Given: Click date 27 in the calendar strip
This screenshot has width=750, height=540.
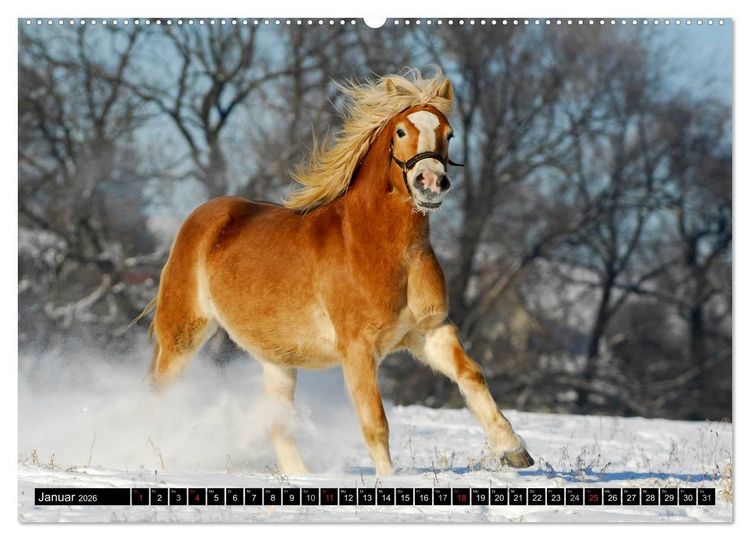Looking at the screenshot, I should click(x=631, y=497).
